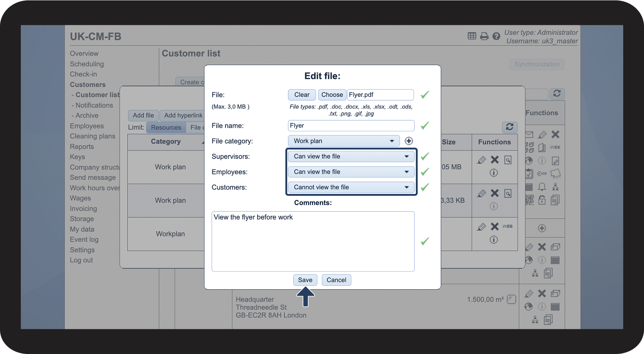Click the calendar grid icon in Headquarter row
The width and height of the screenshot is (644, 354).
click(x=555, y=307)
